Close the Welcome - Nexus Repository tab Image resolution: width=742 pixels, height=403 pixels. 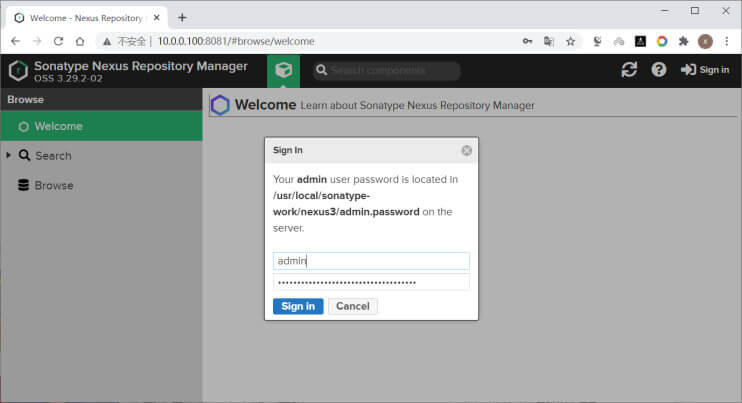[157, 18]
